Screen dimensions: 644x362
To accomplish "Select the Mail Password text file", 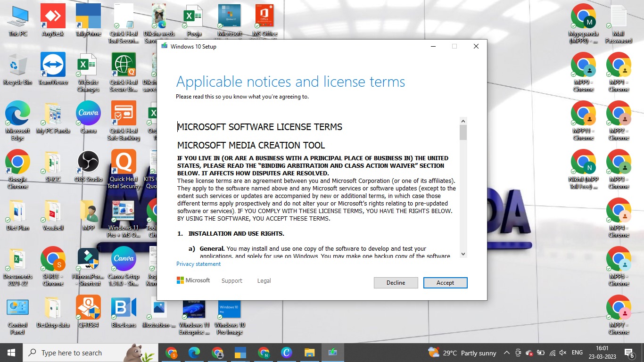I will coord(619,24).
